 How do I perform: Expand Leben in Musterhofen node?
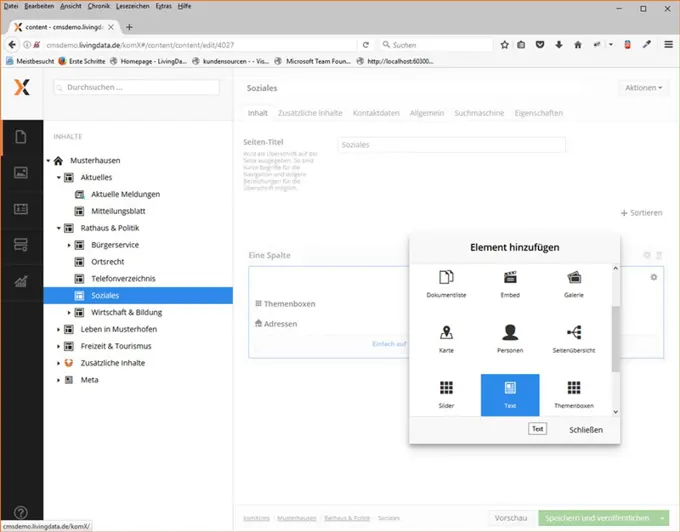58,329
